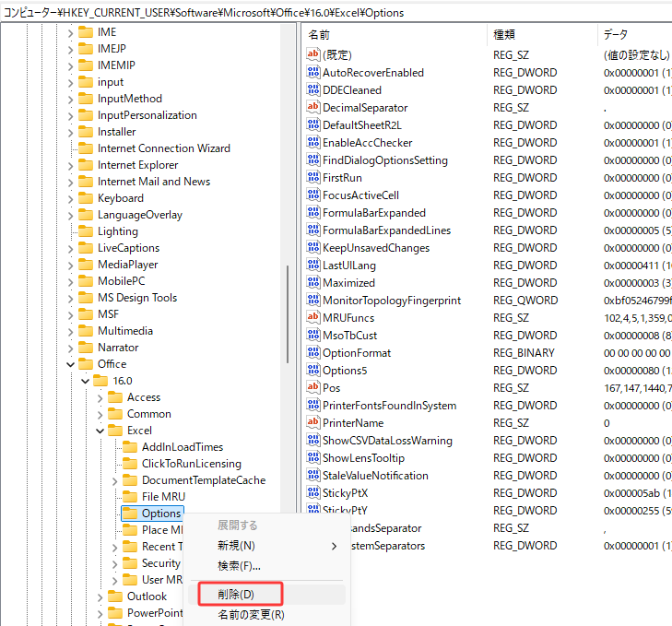Collapse the 16.0 key
Image resolution: width=672 pixels, height=626 pixels.
(86, 381)
